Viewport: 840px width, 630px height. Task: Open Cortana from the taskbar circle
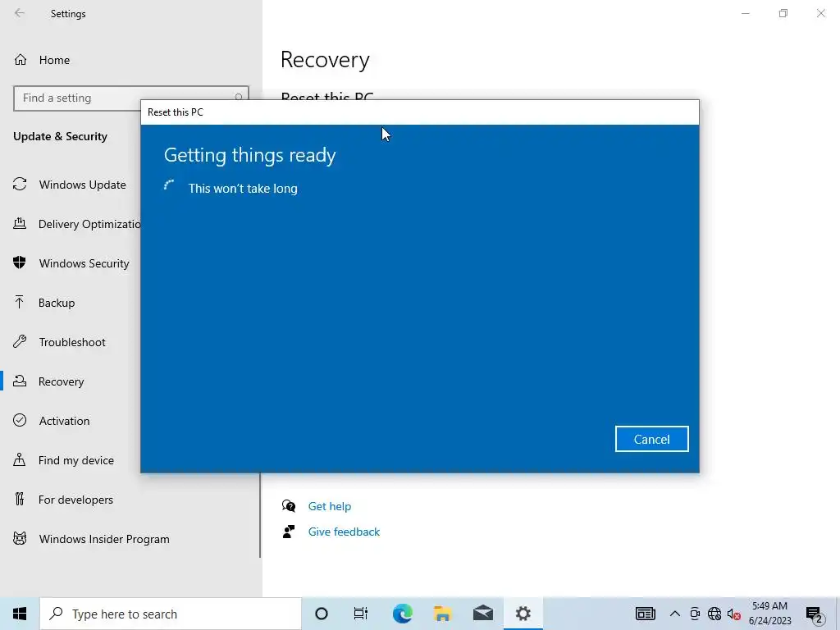[x=322, y=614]
